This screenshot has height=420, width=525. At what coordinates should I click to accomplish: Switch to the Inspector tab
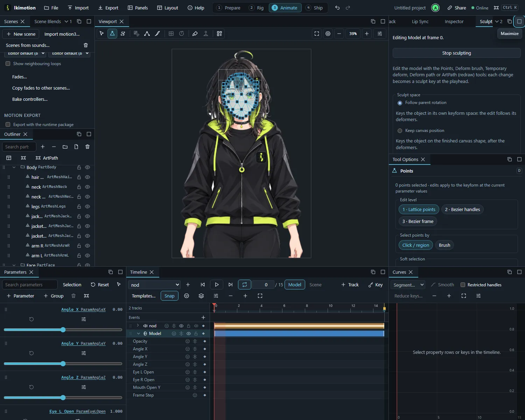(454, 21)
